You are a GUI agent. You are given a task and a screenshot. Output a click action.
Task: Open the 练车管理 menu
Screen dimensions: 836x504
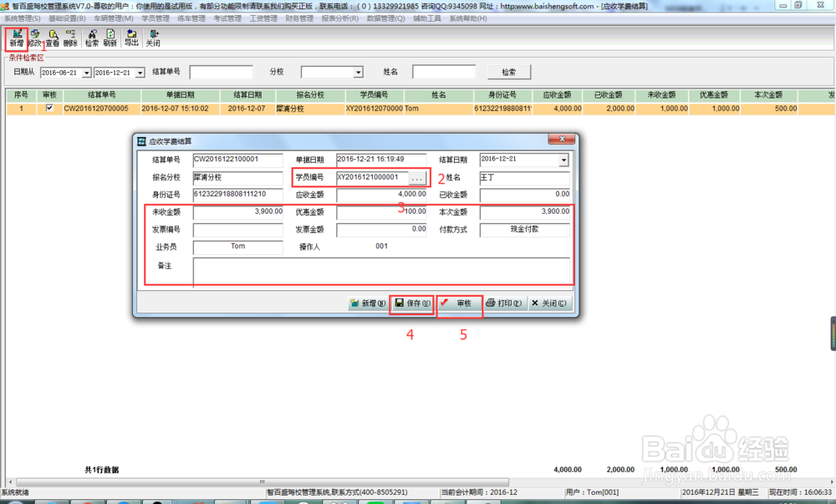(x=191, y=18)
